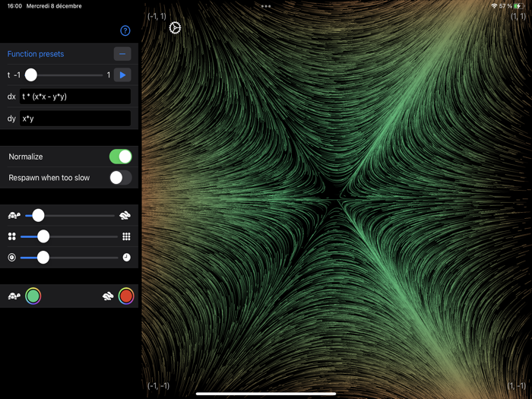Open the Function presets link
This screenshot has width=532, height=399.
coord(36,54)
